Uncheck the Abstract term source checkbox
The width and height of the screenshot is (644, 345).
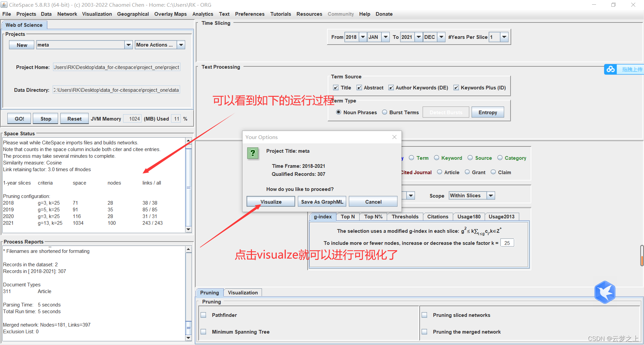click(359, 87)
